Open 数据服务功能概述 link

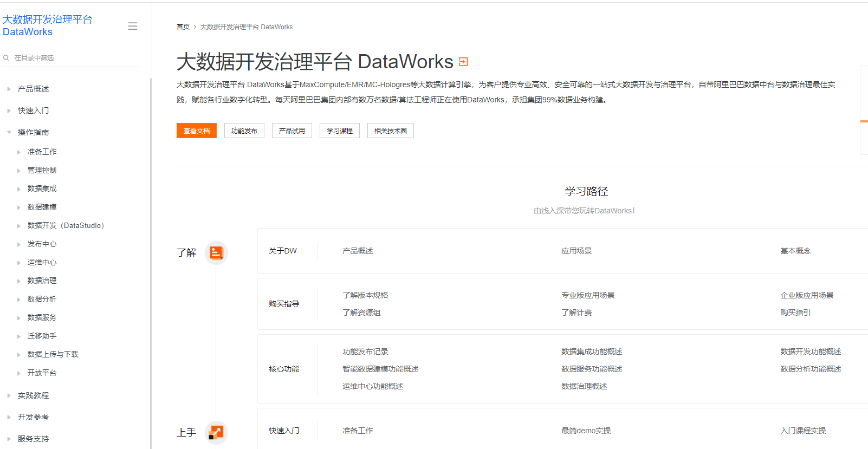592,369
